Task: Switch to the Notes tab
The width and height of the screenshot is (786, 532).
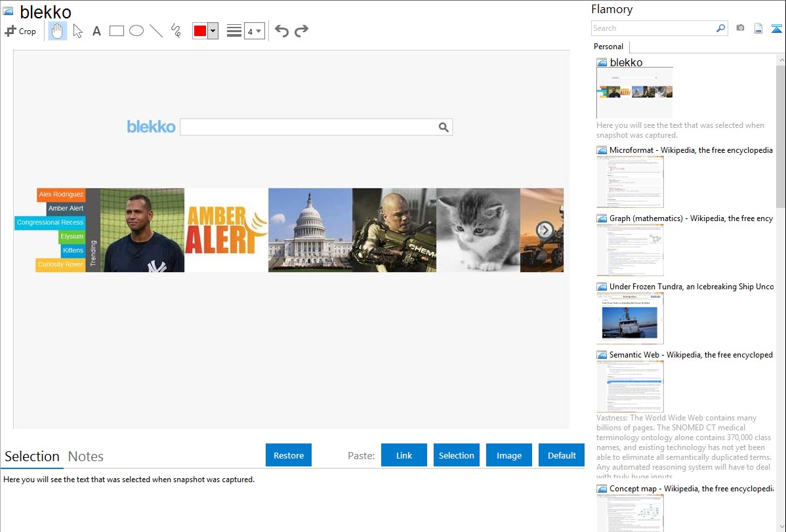Action: tap(86, 457)
